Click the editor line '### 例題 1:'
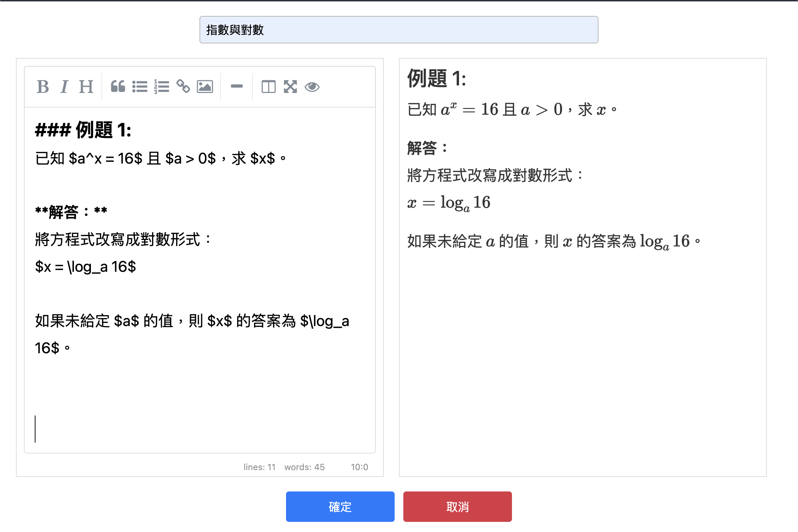The height and width of the screenshot is (532, 798). click(83, 130)
